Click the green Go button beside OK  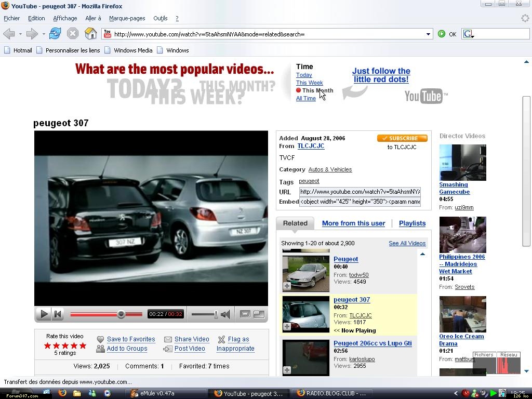pyautogui.click(x=442, y=34)
